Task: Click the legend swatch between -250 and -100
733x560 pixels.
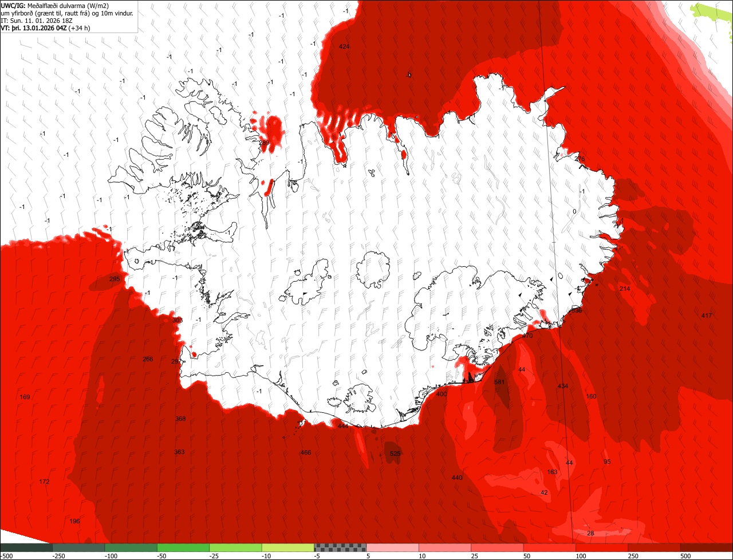Action: coord(78,547)
